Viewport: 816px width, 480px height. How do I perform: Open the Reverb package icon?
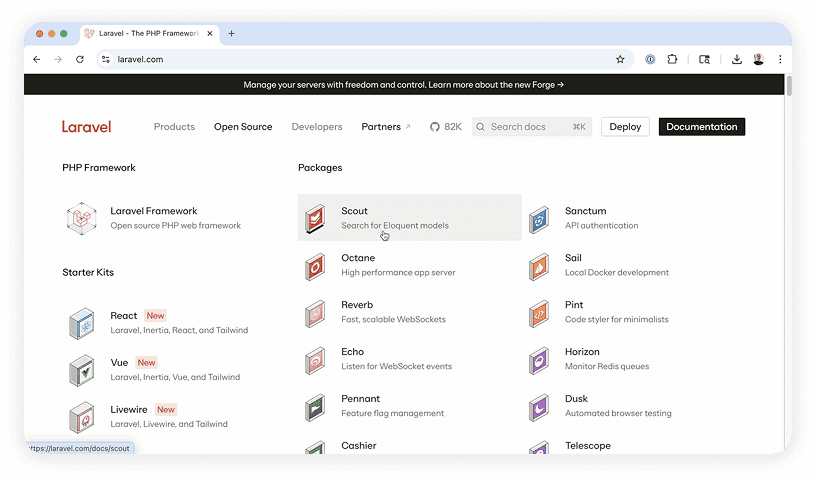[x=315, y=313]
